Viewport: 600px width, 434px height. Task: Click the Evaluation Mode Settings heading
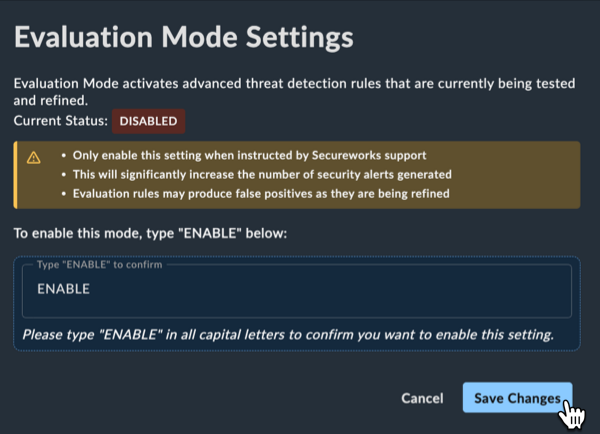pyautogui.click(x=184, y=37)
